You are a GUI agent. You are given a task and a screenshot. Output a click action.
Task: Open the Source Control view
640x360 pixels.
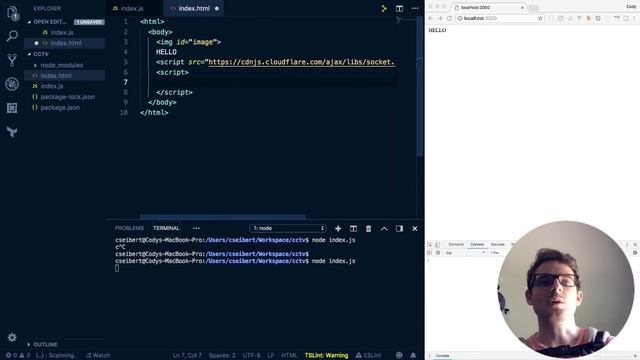point(12,60)
